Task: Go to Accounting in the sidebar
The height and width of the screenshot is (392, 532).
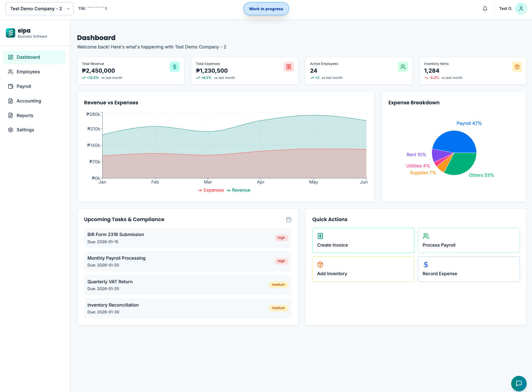Action: [x=34, y=101]
